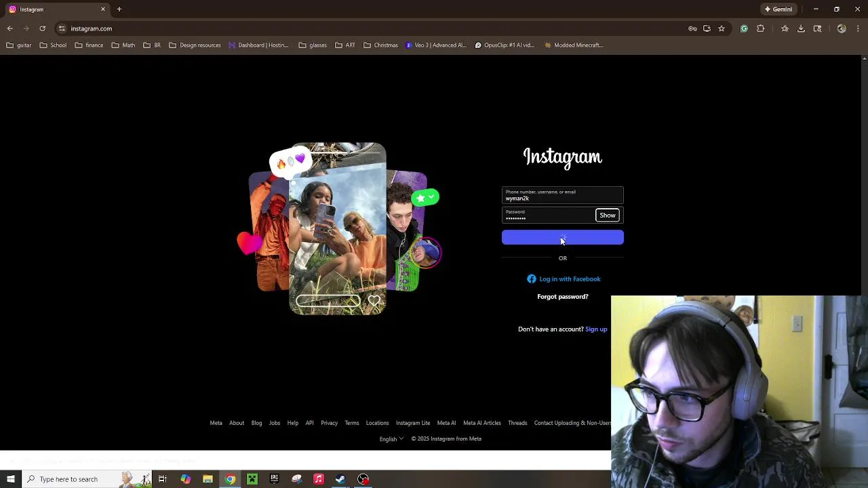Open the Veo 3 | Advanced AI bookmark
Screen dimensions: 868x488
(436, 45)
